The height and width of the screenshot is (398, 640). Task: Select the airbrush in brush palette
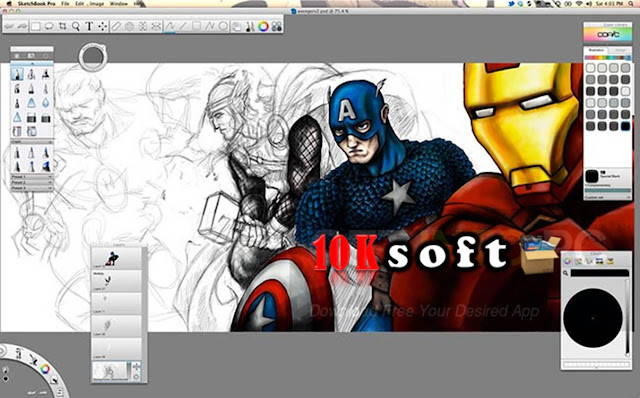31,74
